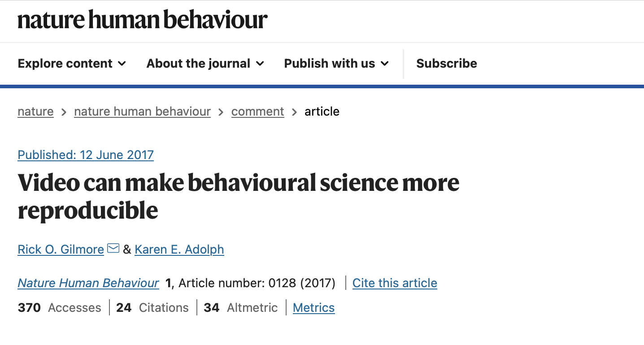This screenshot has width=644, height=345.
Task: Open the Explore content menu
Action: pos(65,64)
